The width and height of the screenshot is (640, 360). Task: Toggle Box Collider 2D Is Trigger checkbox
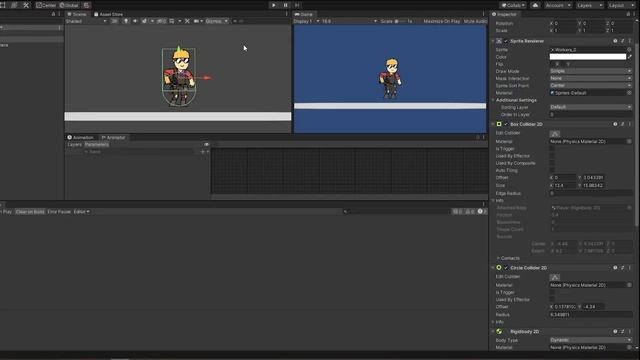pyautogui.click(x=552, y=149)
